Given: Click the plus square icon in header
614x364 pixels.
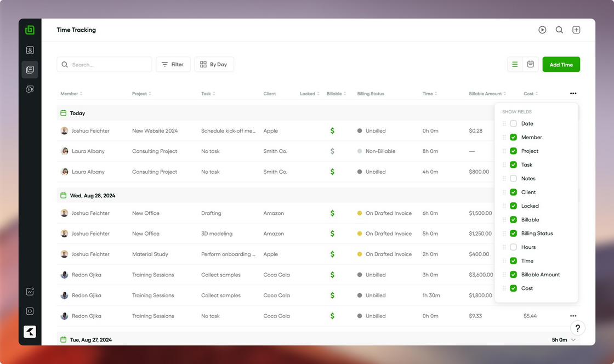Looking at the screenshot, I should pyautogui.click(x=576, y=30).
